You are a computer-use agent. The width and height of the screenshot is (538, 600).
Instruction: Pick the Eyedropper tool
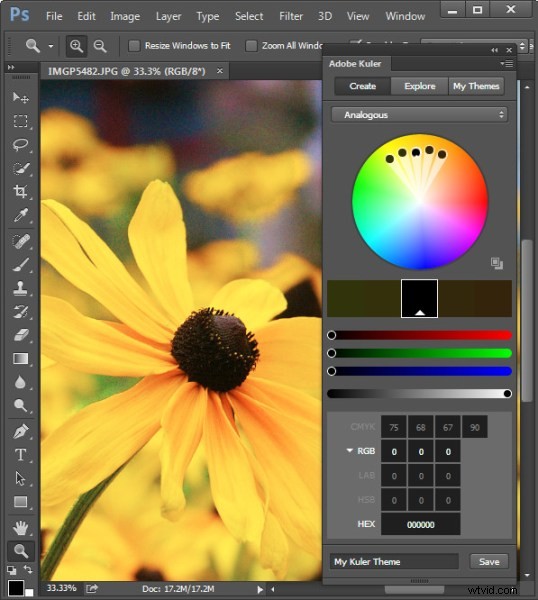pyautogui.click(x=20, y=215)
